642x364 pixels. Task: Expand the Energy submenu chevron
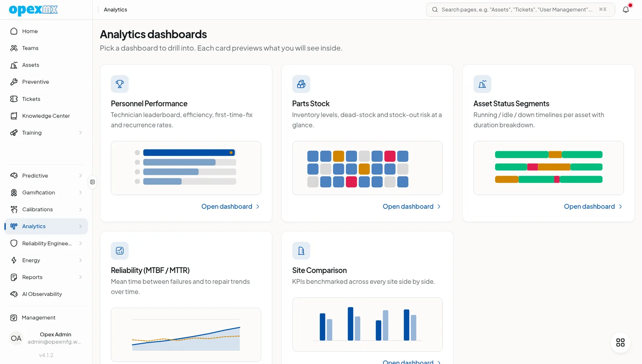click(x=81, y=260)
